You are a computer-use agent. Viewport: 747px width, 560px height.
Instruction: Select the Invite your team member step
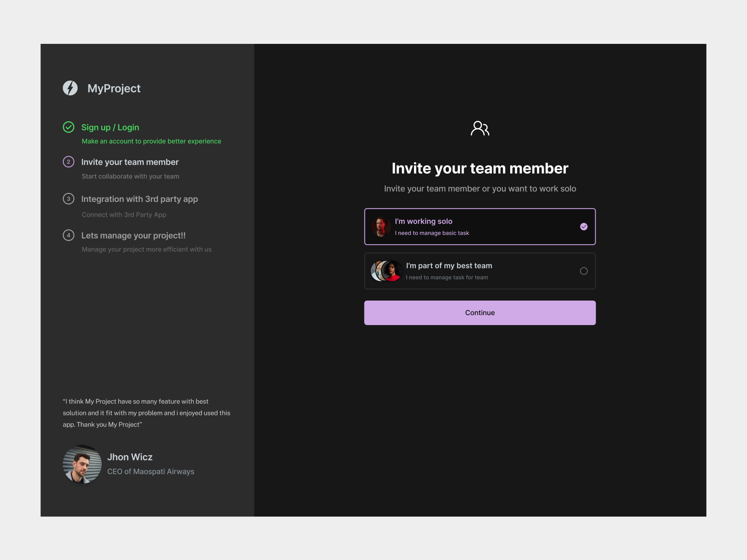(130, 162)
